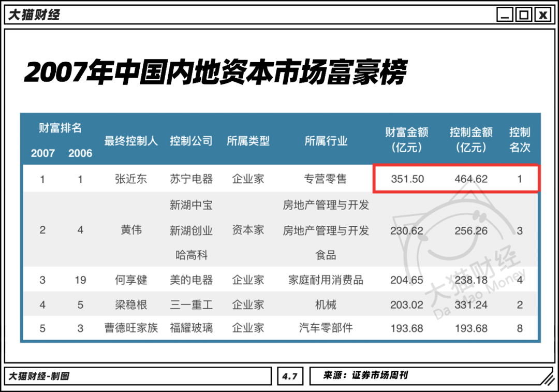Click the 家庭耐用消费品 industry cell

click(326, 280)
